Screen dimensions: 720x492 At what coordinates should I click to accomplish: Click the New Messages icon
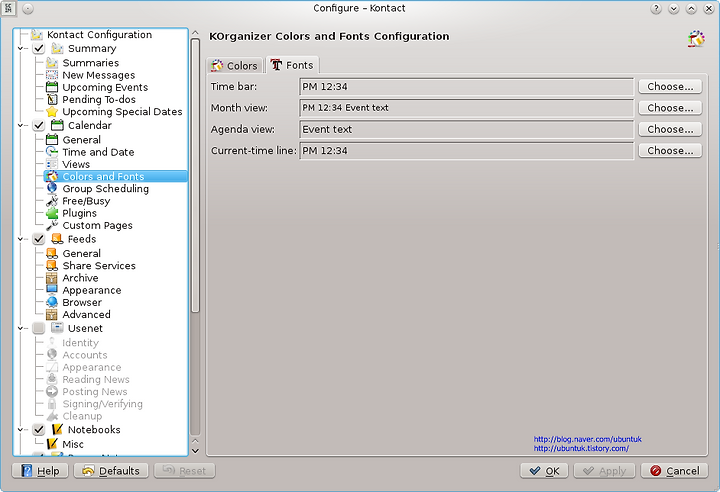(x=52, y=75)
